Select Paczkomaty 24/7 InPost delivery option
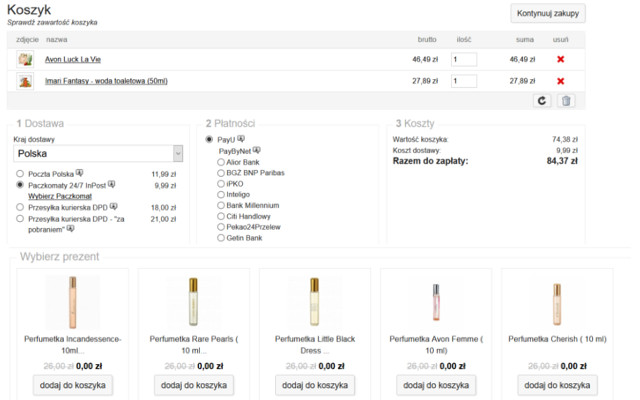Viewport: 640px width, 400px height. [x=20, y=184]
